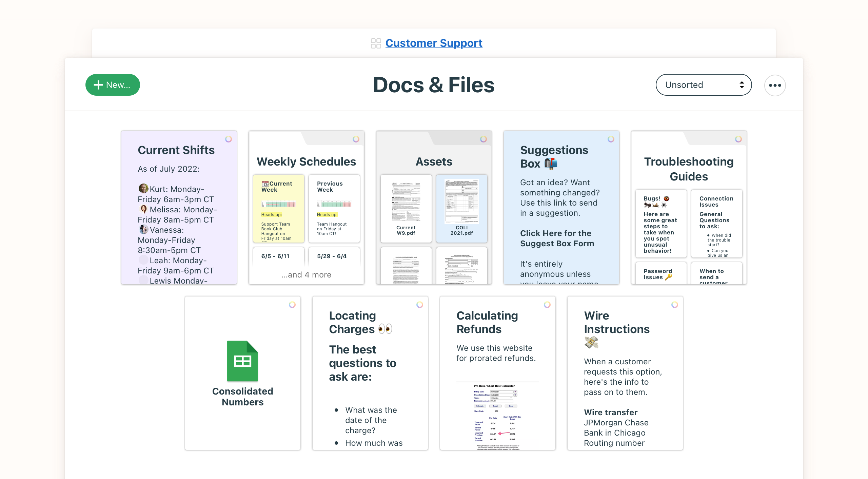Open the ellipsis more-options menu
868x479 pixels.
click(x=775, y=85)
